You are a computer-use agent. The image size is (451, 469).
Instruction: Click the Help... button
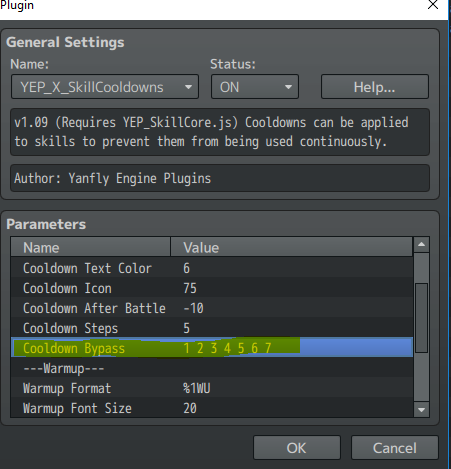[x=375, y=87]
